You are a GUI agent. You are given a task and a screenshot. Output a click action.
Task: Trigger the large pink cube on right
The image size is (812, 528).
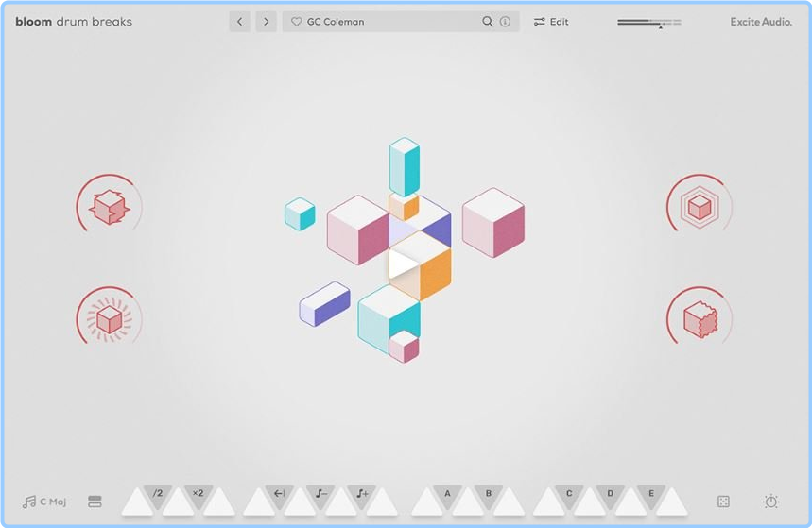pos(493,223)
